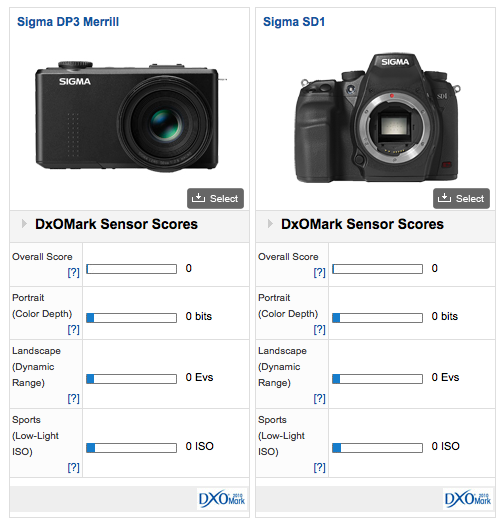Click Select button under Sigma DP3 Merrill
The image size is (501, 524).
tap(215, 199)
